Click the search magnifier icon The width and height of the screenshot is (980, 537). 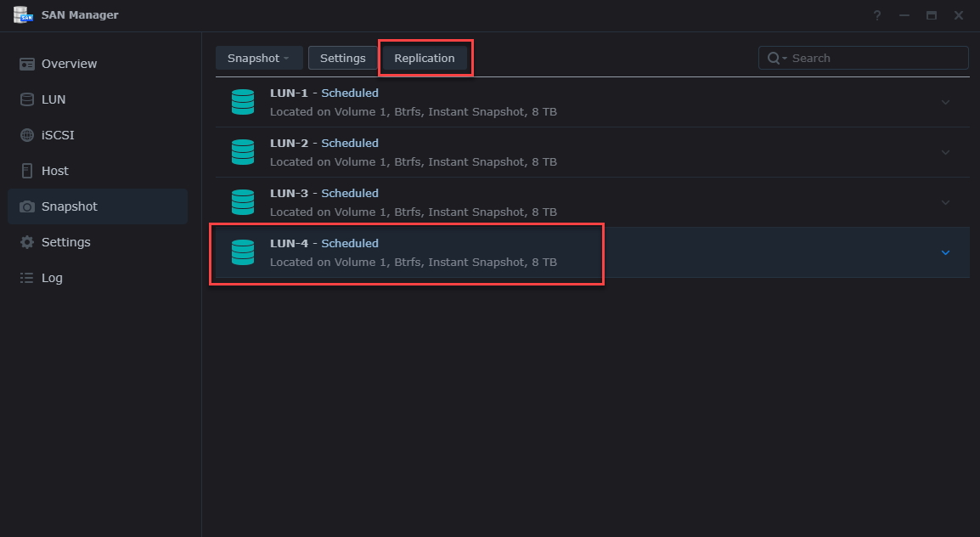(774, 58)
